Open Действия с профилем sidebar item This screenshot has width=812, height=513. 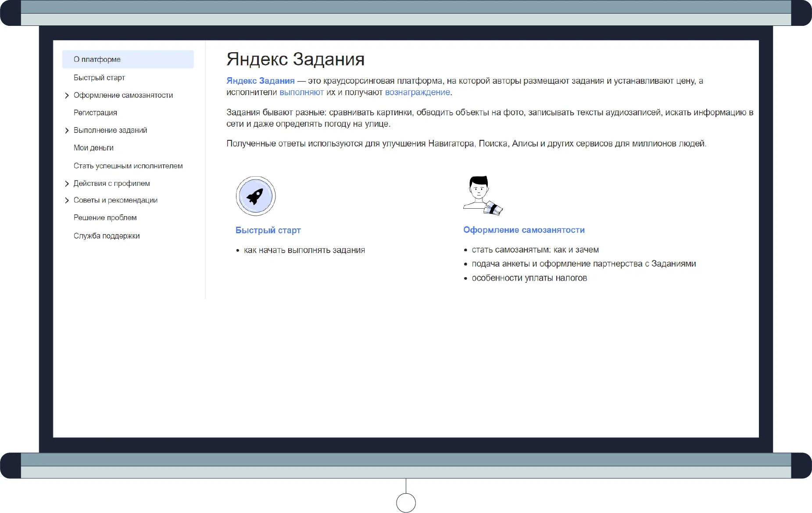click(x=111, y=183)
